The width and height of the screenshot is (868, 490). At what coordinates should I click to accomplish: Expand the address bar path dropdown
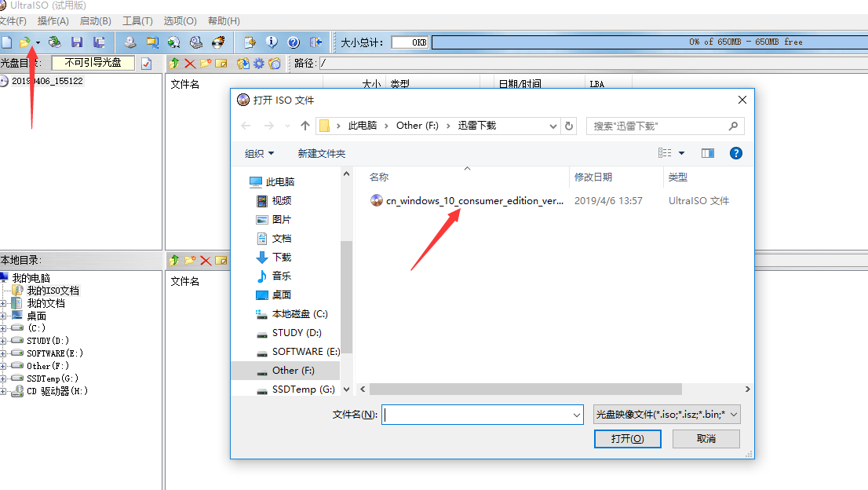(x=553, y=126)
